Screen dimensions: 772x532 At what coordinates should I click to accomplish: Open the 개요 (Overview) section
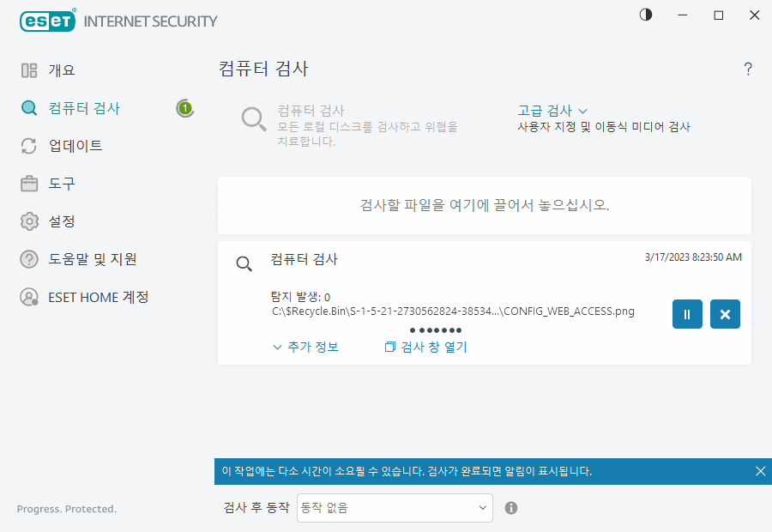pos(60,70)
